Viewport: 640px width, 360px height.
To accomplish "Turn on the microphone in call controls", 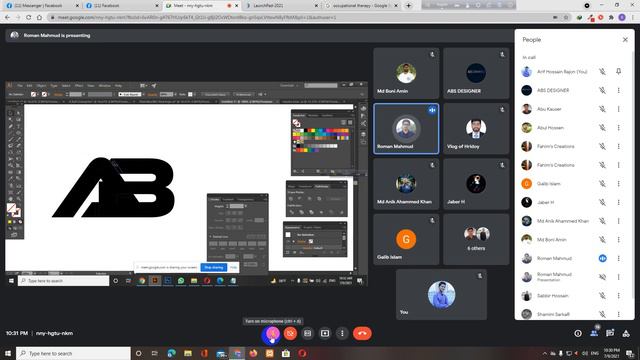I will [x=273, y=333].
